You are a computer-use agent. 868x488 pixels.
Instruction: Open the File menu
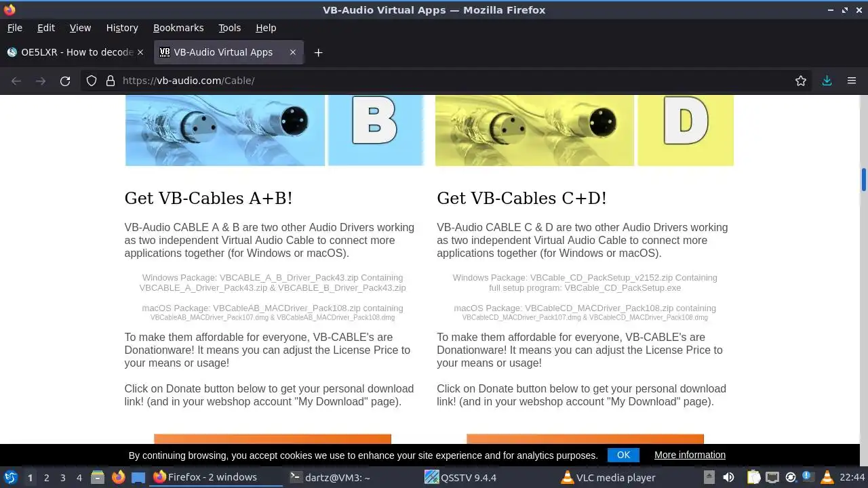(14, 28)
